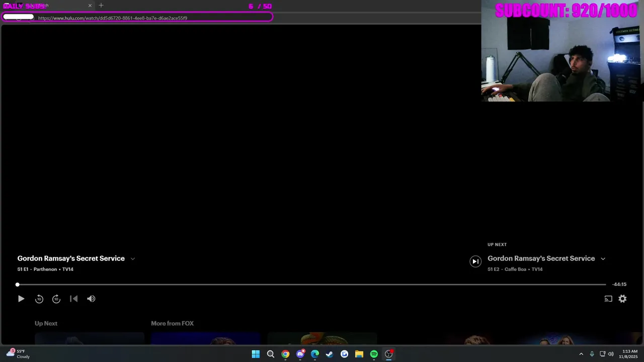Open the system volume tray icon
Image resolution: width=644 pixels, height=362 pixels.
pos(611,354)
